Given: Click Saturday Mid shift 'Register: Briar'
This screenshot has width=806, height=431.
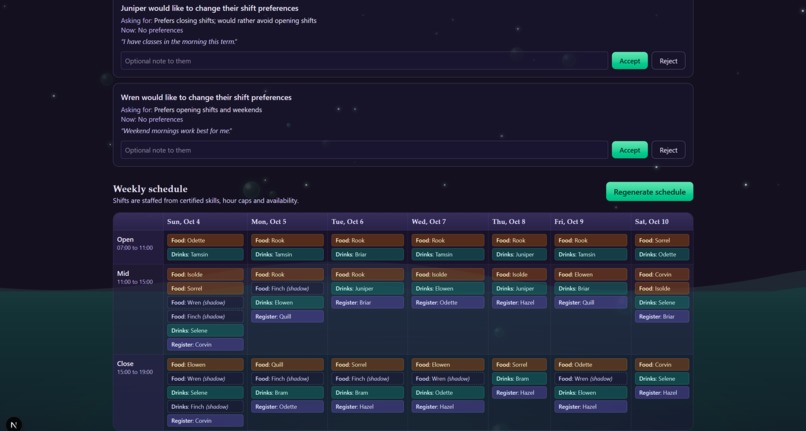Looking at the screenshot, I should 662,316.
